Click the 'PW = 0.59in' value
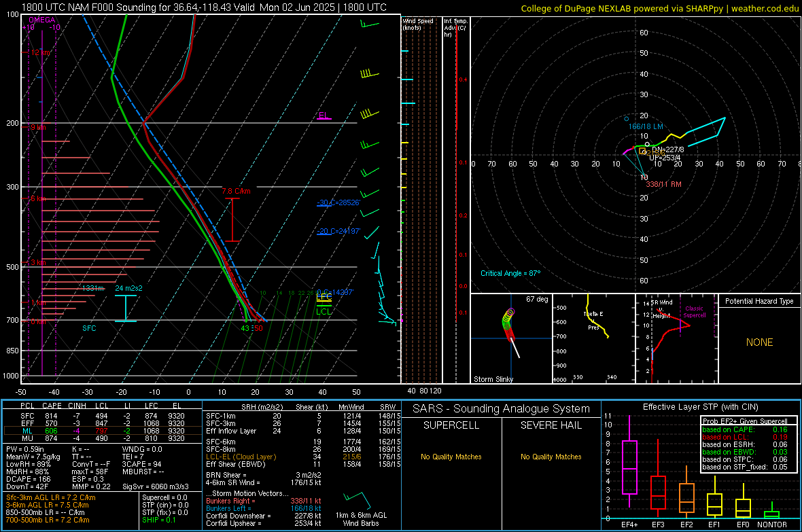Screen dimensions: 802x532 tap(25, 449)
